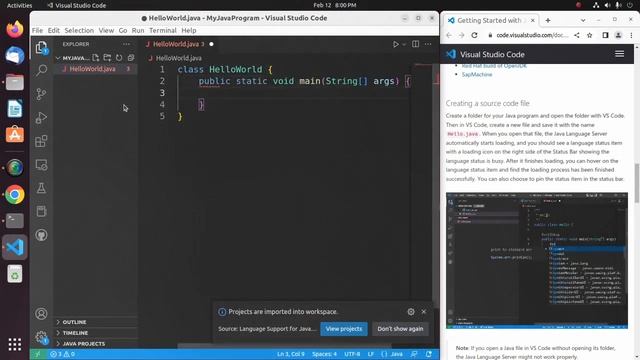This screenshot has height=360, width=640.
Task: Change end of line via LF entry
Action: pyautogui.click(x=371, y=354)
